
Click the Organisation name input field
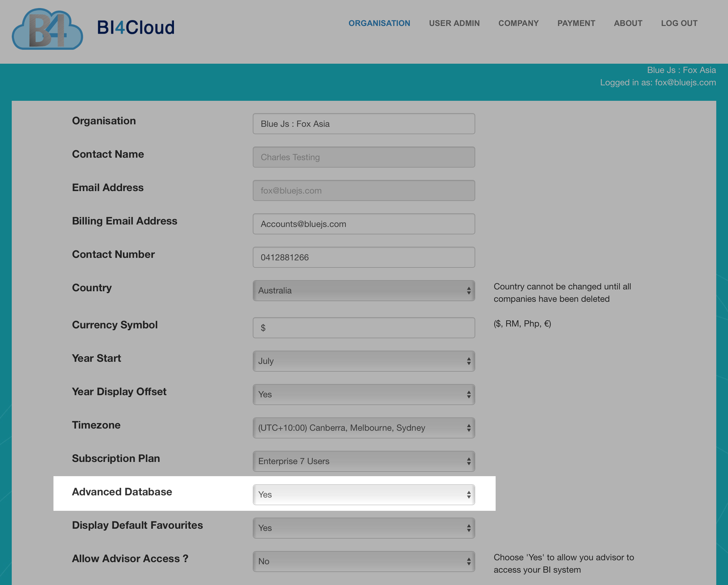tap(364, 124)
